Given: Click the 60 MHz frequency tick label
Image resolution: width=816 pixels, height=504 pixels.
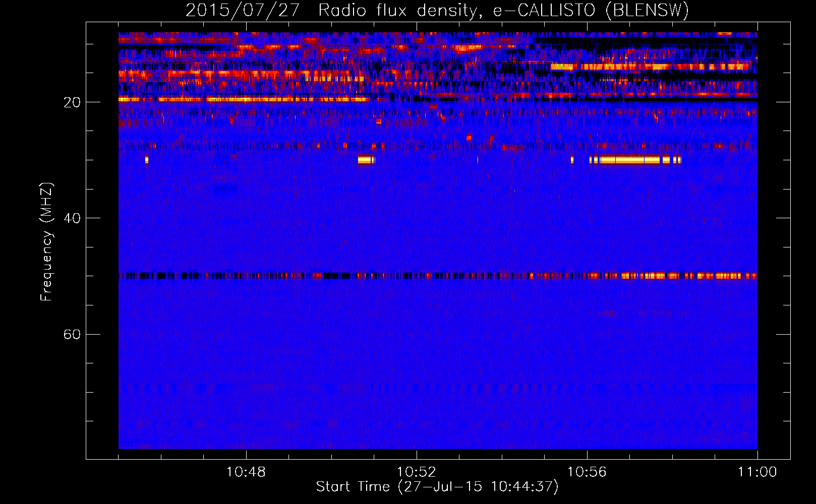Looking at the screenshot, I should point(72,334).
